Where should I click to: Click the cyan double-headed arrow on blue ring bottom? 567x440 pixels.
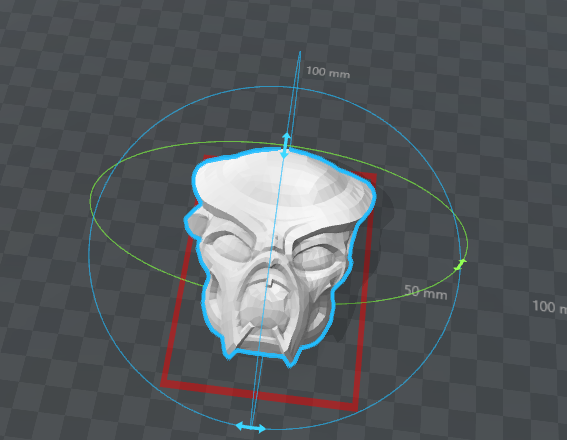pos(250,427)
